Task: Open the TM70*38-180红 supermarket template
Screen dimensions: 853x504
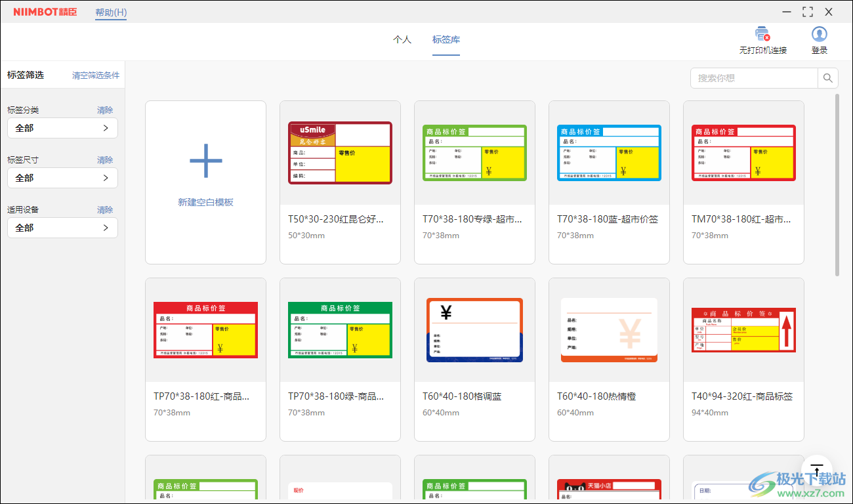Action: pos(743,153)
